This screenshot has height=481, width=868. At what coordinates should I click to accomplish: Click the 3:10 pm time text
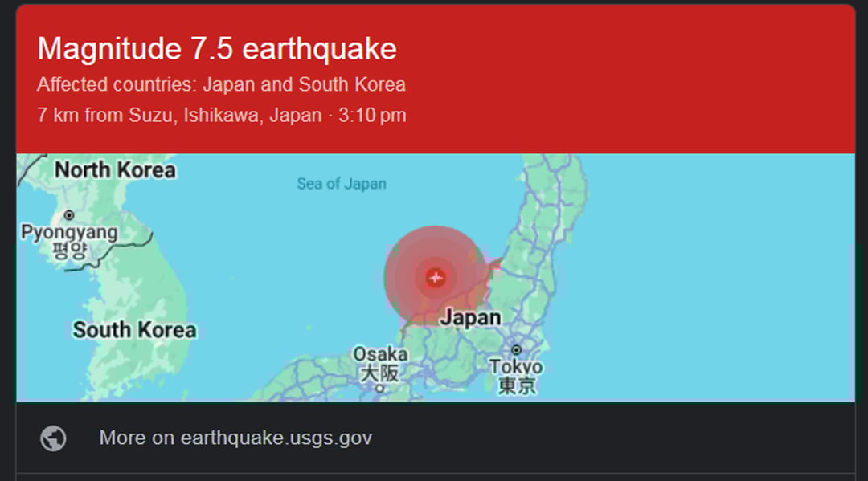373,115
